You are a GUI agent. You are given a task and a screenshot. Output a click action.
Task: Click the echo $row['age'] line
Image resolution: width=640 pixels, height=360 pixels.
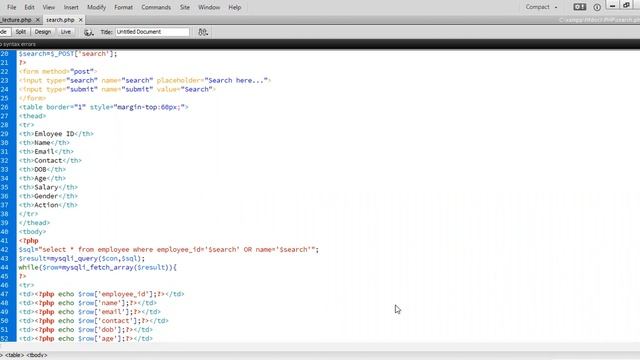coord(86,338)
